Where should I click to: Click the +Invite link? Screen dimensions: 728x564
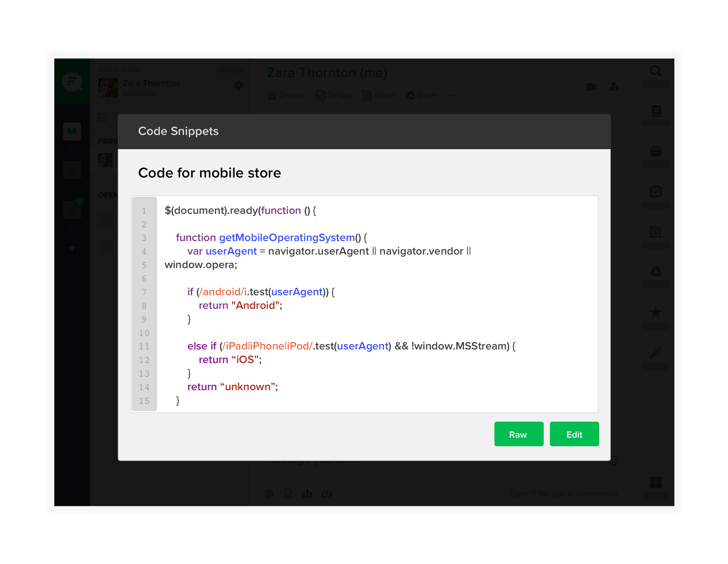tap(230, 69)
